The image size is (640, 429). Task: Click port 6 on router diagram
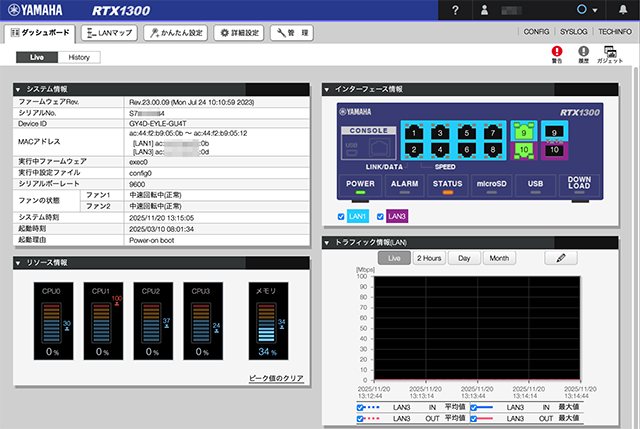click(467, 149)
